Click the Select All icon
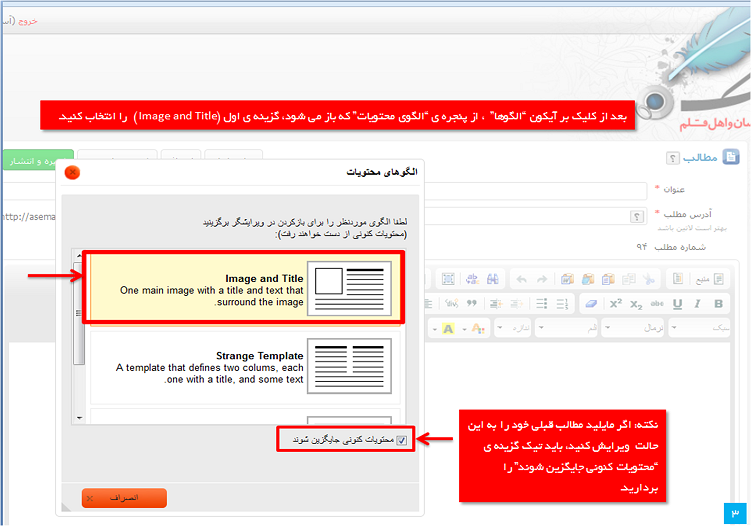Screen dimensions: 751x526 point(448,279)
